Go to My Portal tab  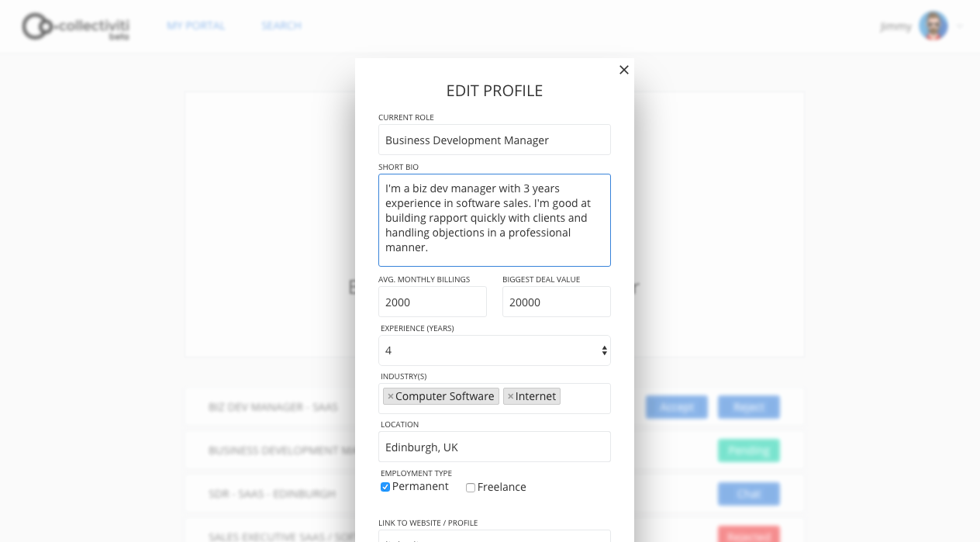click(195, 26)
